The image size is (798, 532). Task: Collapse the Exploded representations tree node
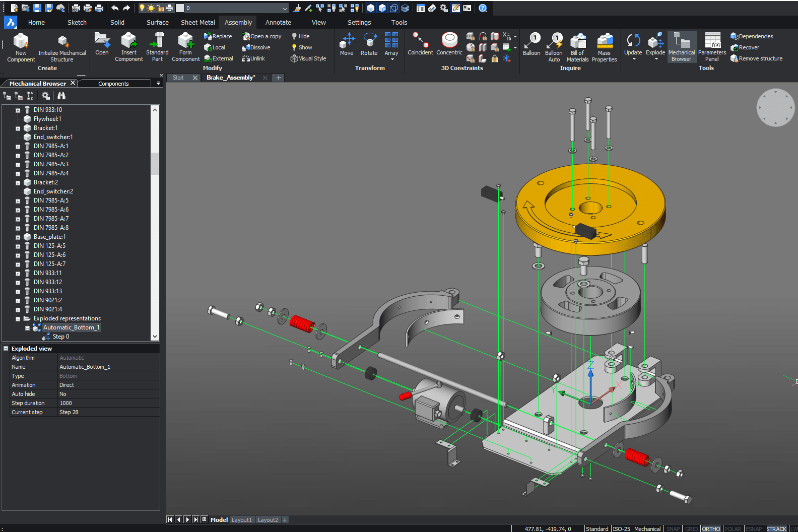(x=18, y=319)
